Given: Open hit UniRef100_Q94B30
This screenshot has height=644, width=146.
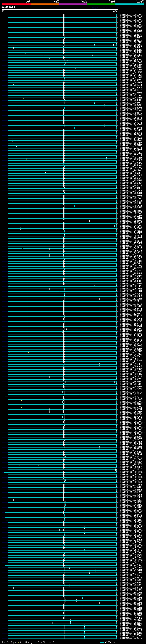Looking at the screenshot, I should (x=131, y=35).
